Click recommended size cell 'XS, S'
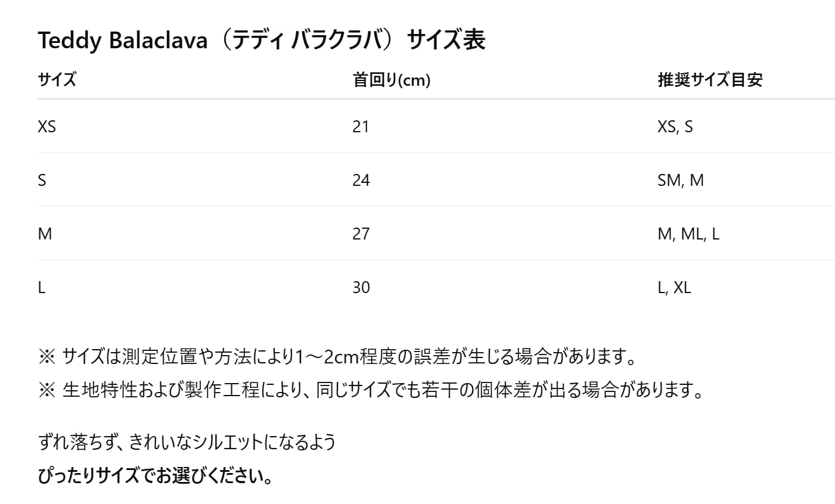Screen dimensions: 835x504 pyautogui.click(x=675, y=126)
